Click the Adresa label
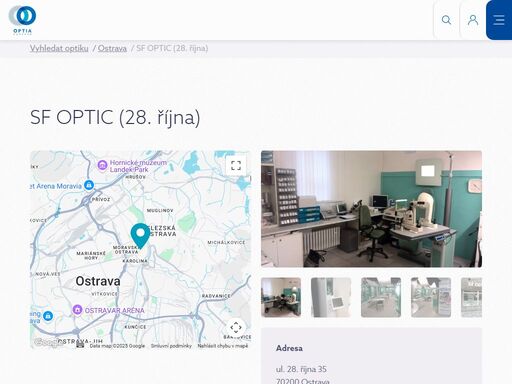The image size is (512, 384). (289, 348)
